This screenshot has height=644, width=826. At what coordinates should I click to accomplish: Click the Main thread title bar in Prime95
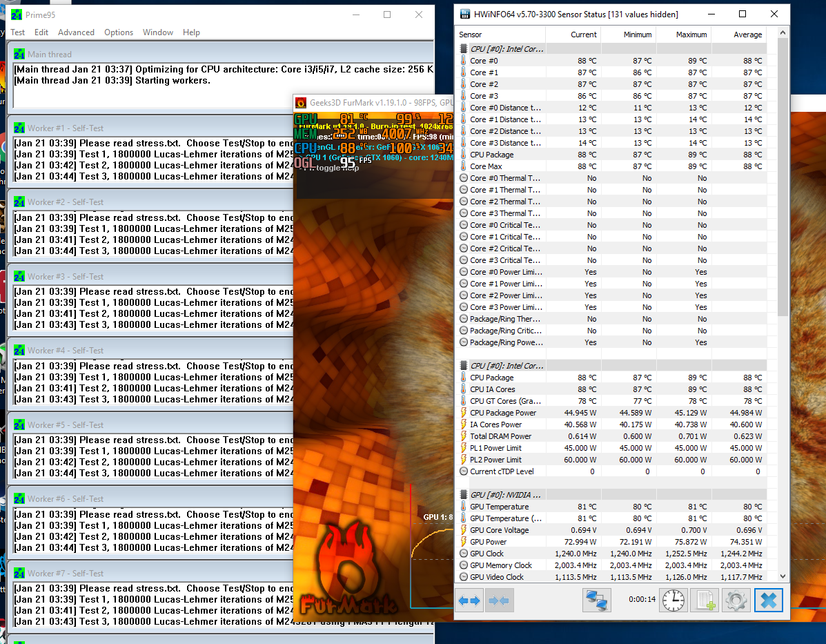(222, 55)
